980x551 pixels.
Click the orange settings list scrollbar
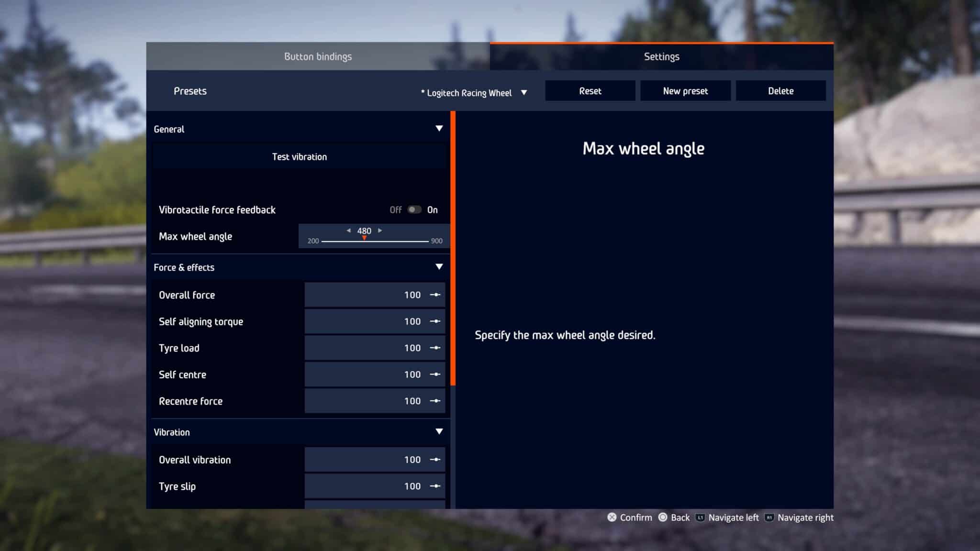pos(453,249)
